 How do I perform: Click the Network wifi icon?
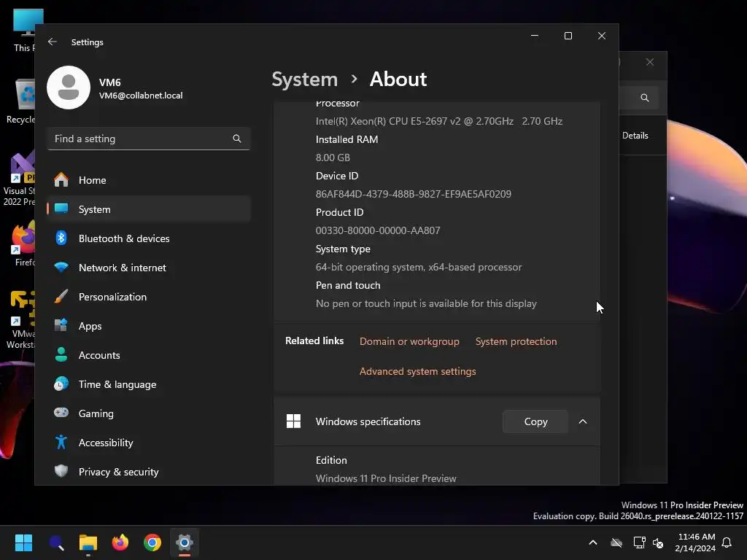61,267
